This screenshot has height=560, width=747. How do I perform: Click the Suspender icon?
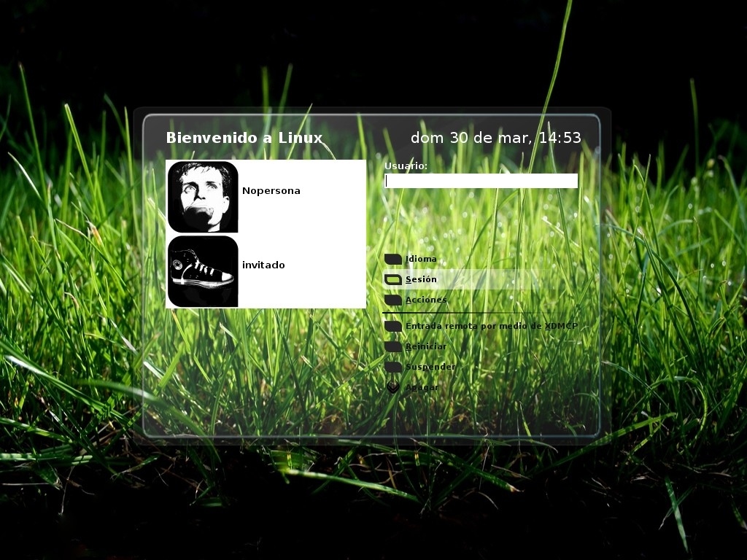pyautogui.click(x=393, y=367)
